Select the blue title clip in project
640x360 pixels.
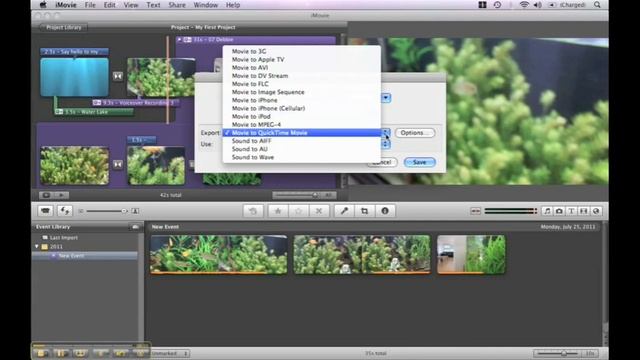pos(75,77)
